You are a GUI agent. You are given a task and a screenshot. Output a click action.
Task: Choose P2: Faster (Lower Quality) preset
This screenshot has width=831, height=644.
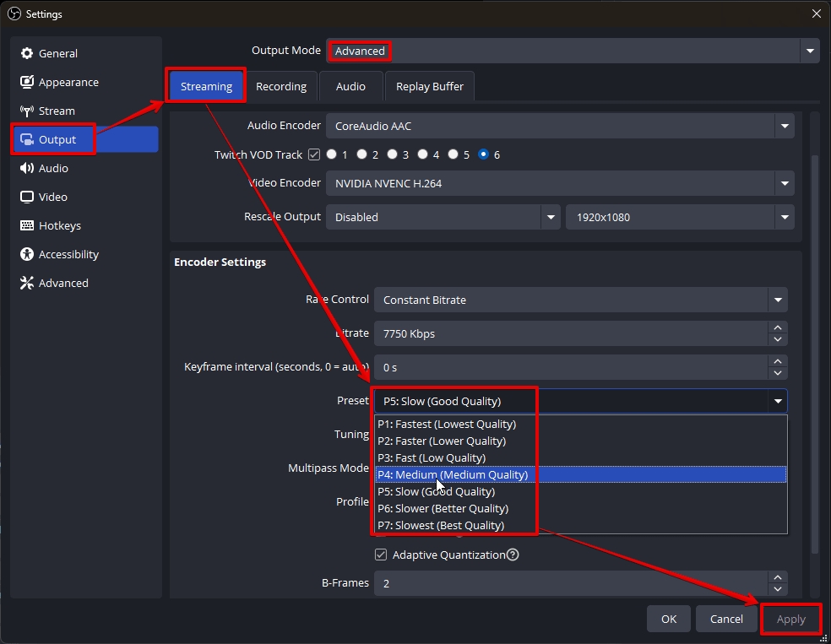point(581,441)
